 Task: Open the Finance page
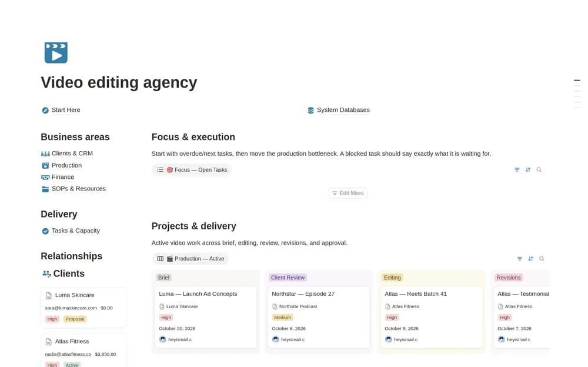(63, 177)
